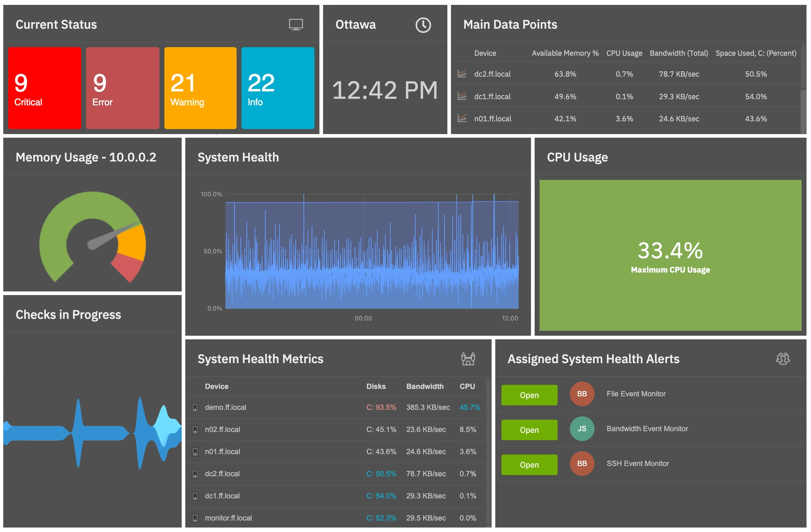
Task: Click the Maximum CPU Usage panel
Action: [x=670, y=256]
